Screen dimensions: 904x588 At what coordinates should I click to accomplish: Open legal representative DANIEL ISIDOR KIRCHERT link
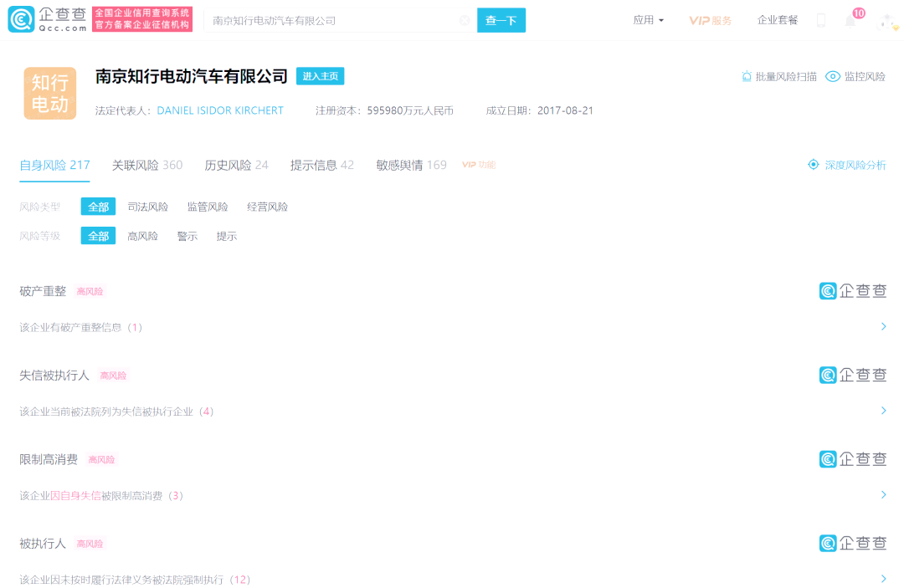[x=220, y=110]
